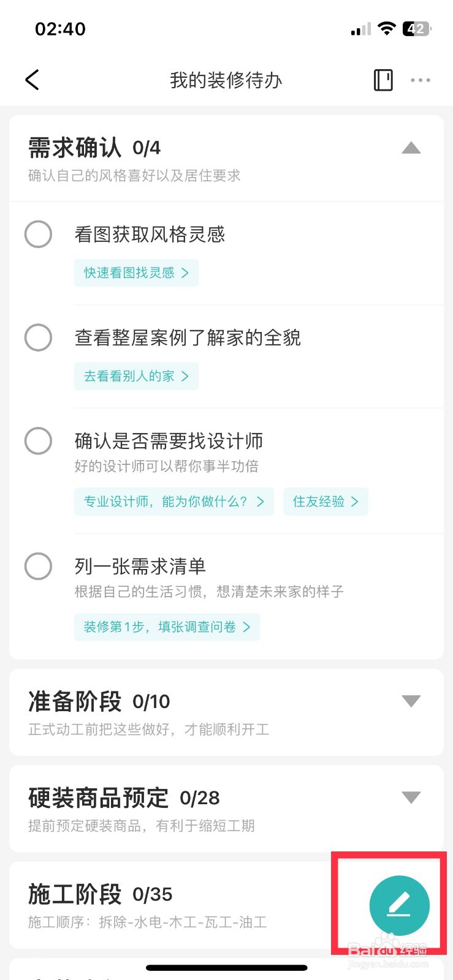The image size is (453, 980).
Task: Open the three-dot more options menu
Action: [x=421, y=80]
